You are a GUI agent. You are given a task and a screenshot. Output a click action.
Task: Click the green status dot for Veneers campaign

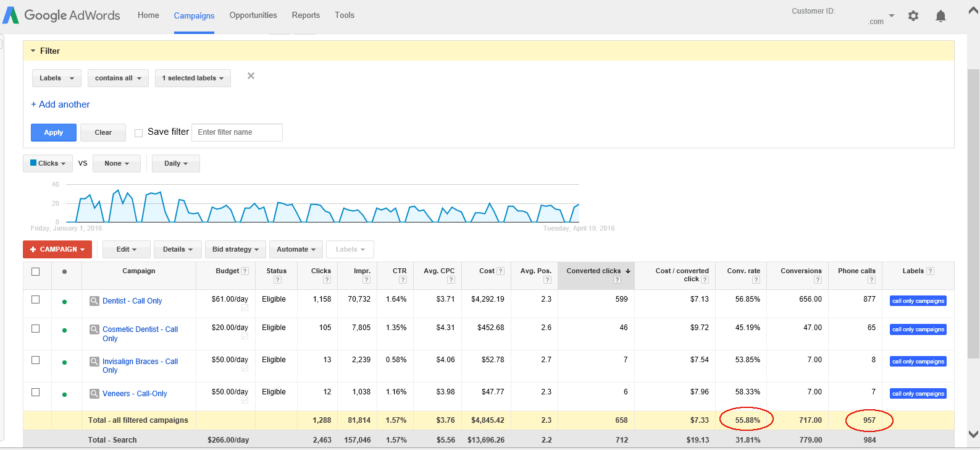64,394
